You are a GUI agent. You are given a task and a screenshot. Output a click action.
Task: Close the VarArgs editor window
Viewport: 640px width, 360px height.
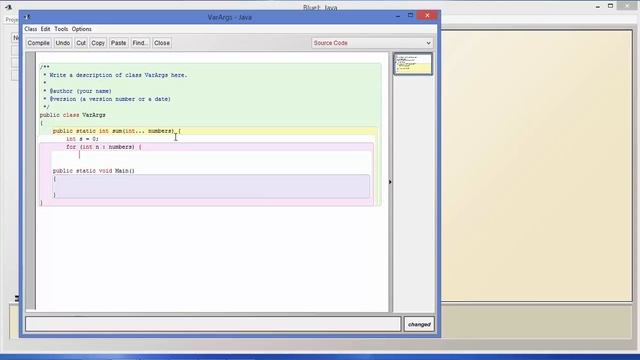(x=427, y=16)
